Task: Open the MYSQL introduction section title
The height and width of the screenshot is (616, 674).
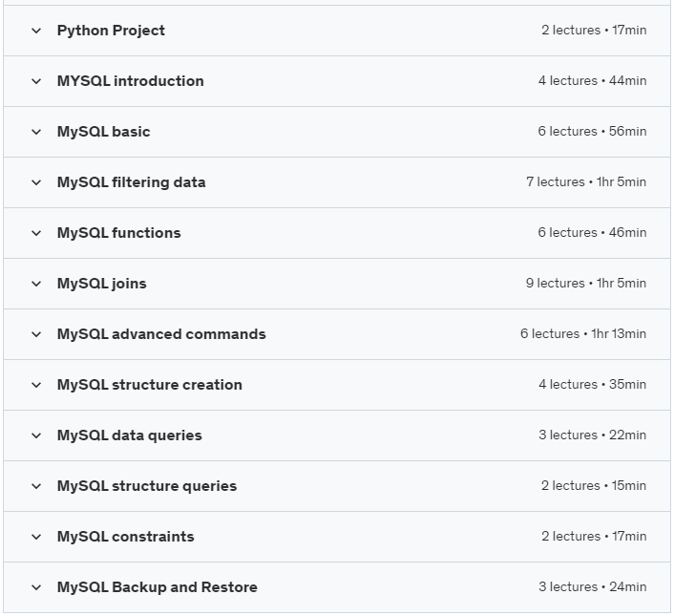Action: 130,81
